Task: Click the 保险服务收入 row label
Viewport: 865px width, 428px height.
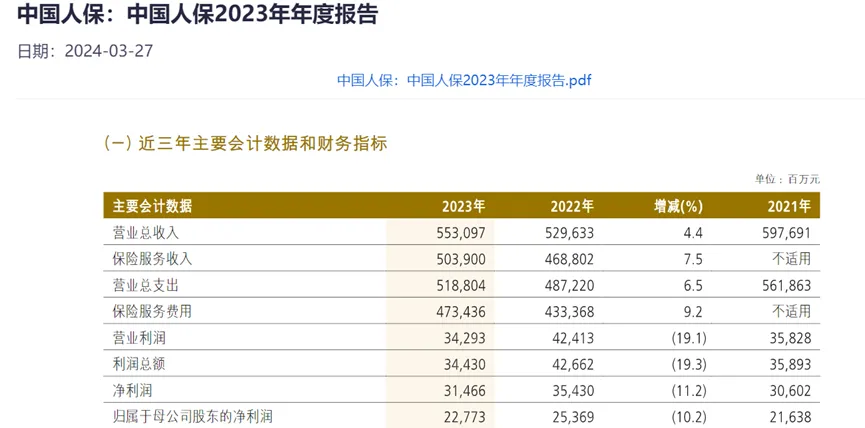Action: coord(152,259)
